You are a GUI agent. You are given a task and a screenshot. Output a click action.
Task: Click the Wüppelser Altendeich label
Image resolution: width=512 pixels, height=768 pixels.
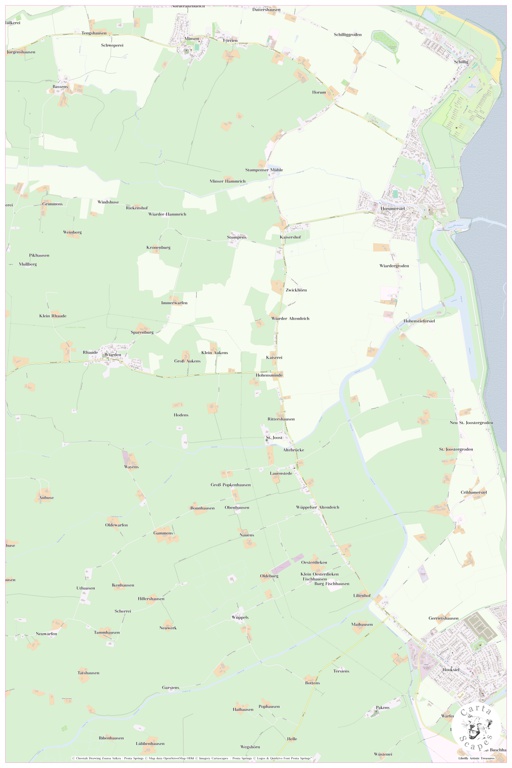pos(317,507)
